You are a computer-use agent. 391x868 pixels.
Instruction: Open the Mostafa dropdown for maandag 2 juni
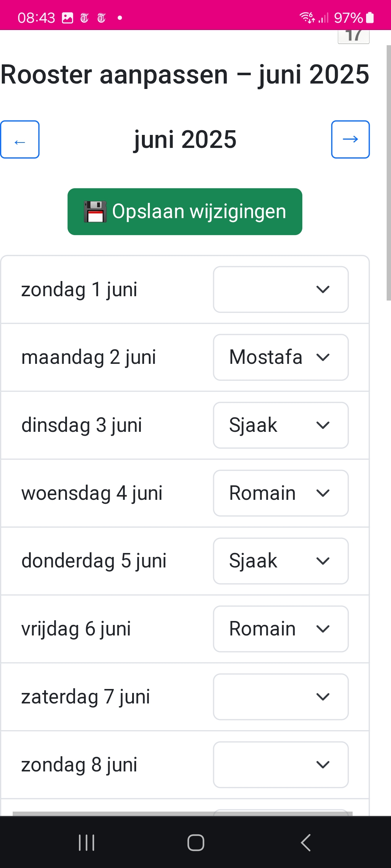tap(281, 357)
